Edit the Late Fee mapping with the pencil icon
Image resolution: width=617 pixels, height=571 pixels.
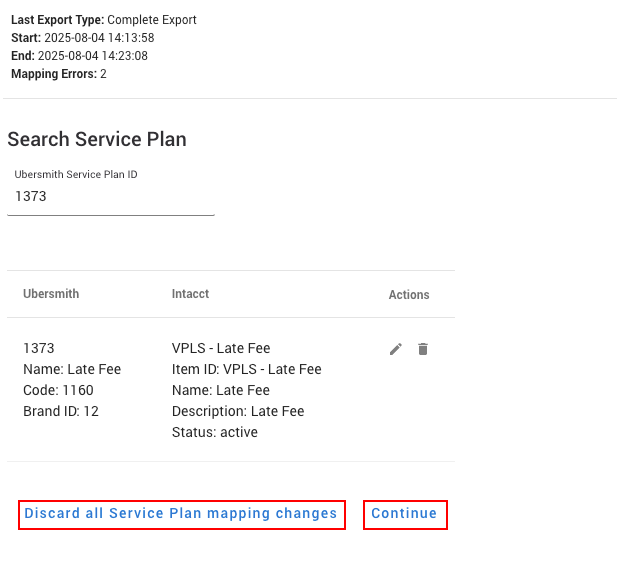(x=396, y=349)
